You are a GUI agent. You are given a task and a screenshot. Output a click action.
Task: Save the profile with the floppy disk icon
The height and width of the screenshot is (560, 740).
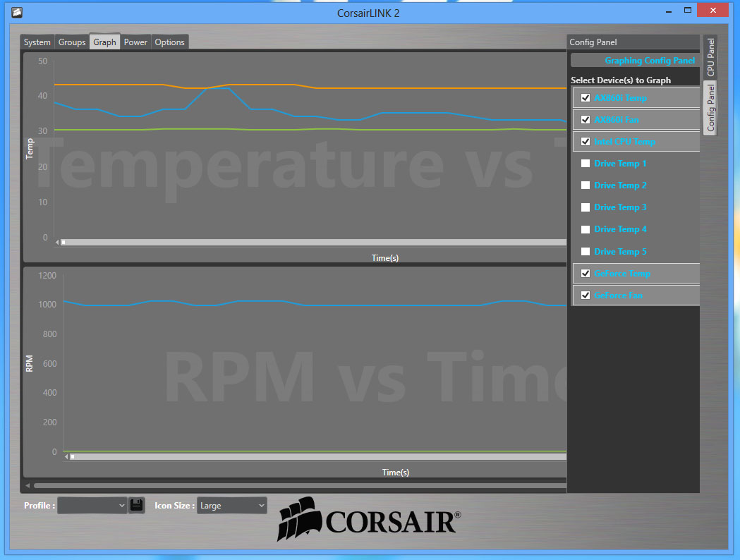(136, 505)
